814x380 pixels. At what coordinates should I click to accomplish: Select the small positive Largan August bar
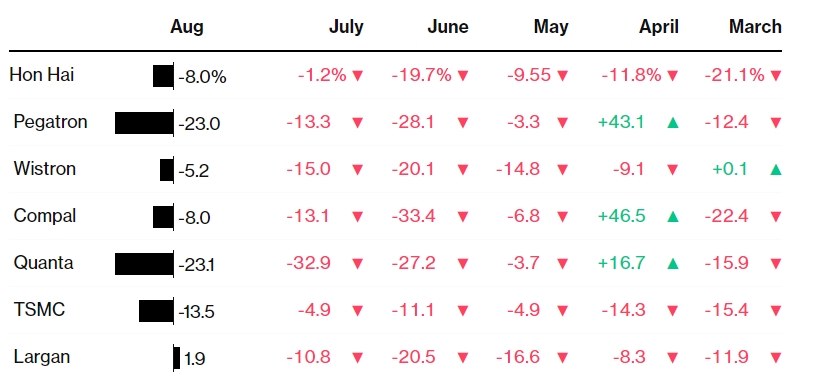pos(177,358)
